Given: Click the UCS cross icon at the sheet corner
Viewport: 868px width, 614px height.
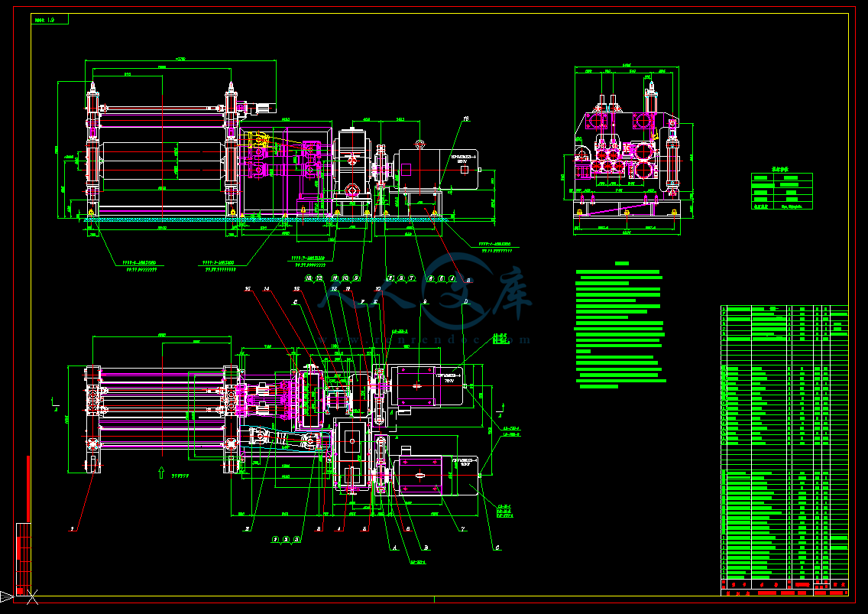Looking at the screenshot, I should click(32, 597).
